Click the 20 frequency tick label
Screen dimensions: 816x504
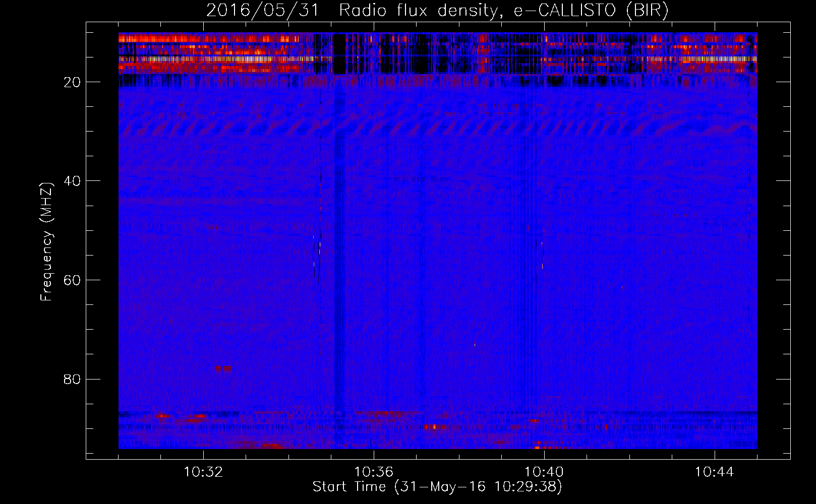coord(73,82)
